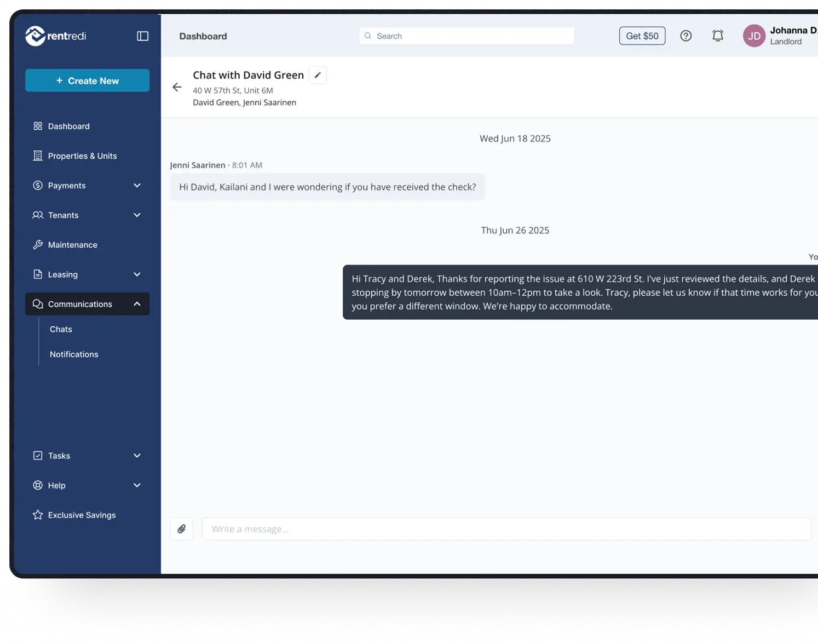Expand the Tenants menu chevron
Image resolution: width=818 pixels, height=644 pixels.
[x=137, y=215]
